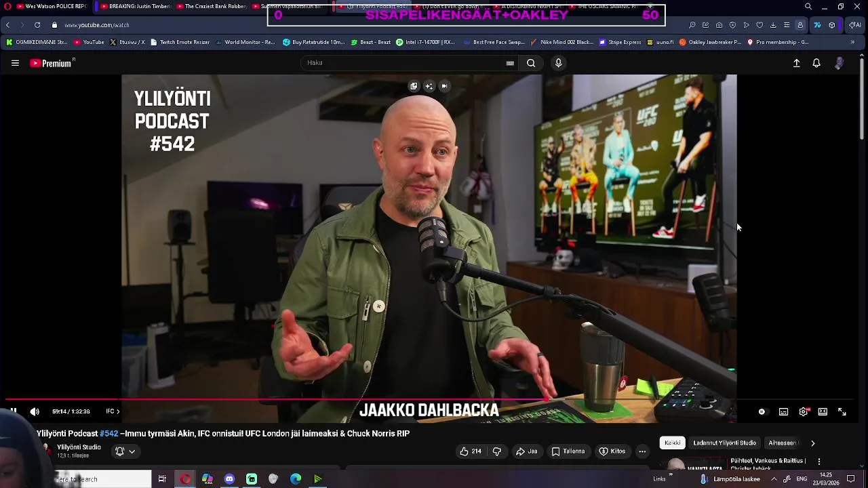Open Discord from the taskbar
This screenshot has width=868, height=488.
coord(229,479)
